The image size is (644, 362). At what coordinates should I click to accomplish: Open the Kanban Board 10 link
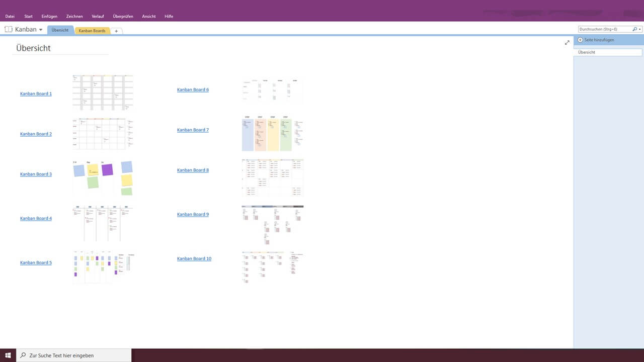pyautogui.click(x=194, y=258)
